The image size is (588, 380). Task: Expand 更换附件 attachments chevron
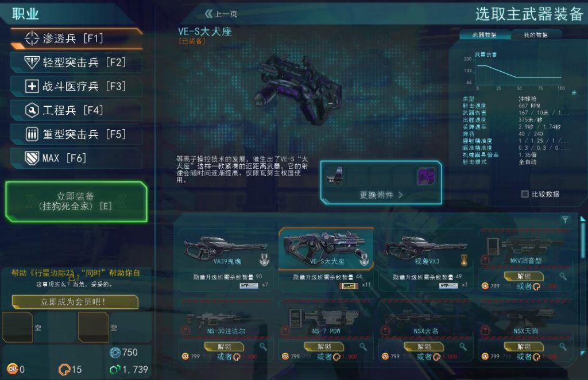pyautogui.click(x=400, y=195)
